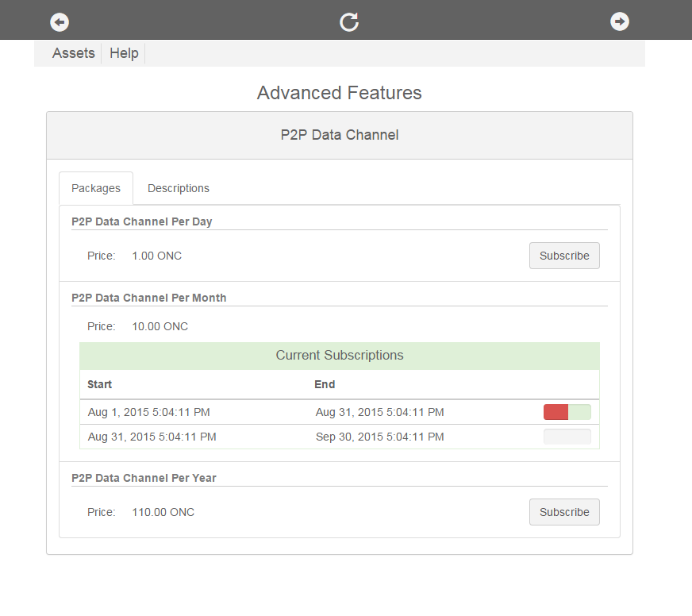Click the Start column header
Image resolution: width=692 pixels, height=616 pixels.
tap(100, 384)
